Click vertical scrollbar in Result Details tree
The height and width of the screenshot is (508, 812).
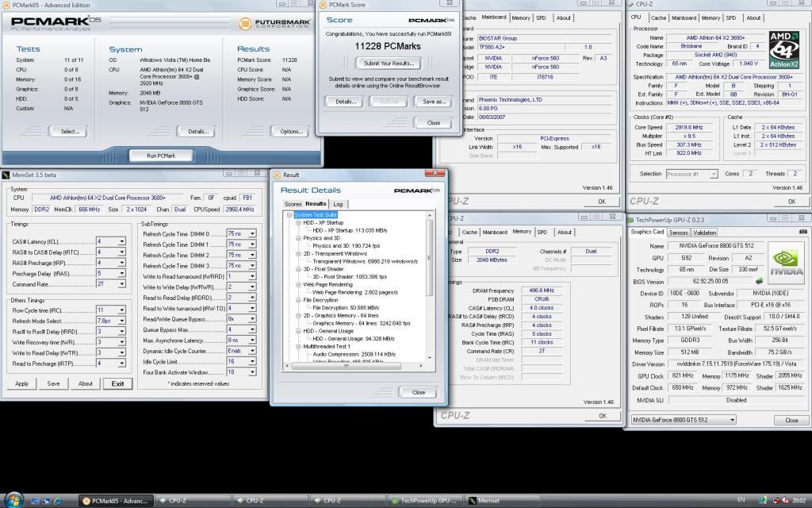(x=429, y=258)
